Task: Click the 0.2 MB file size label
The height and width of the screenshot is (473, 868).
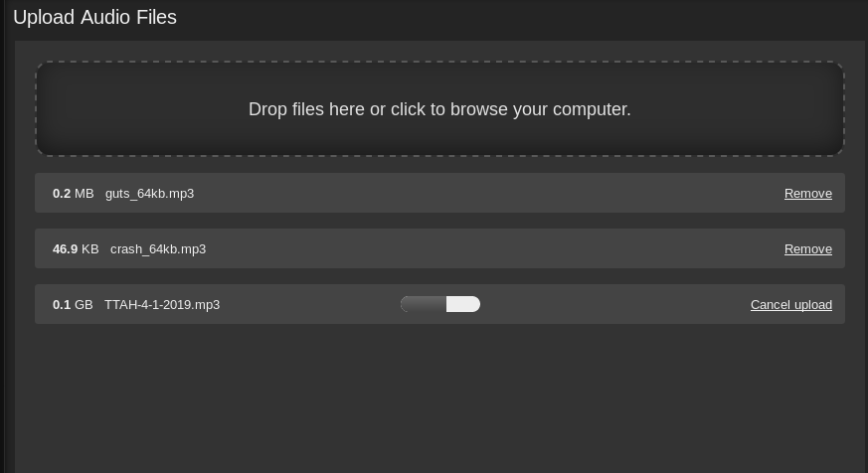Action: (x=73, y=194)
